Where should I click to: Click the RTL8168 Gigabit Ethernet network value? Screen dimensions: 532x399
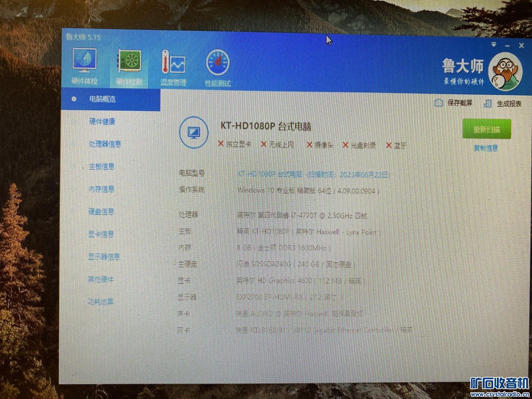324,330
